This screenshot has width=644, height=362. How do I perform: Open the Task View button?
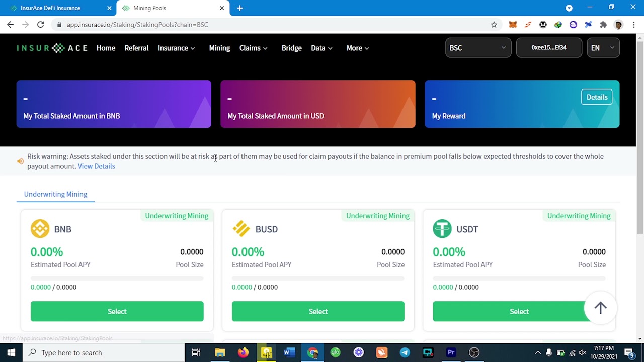click(x=196, y=352)
